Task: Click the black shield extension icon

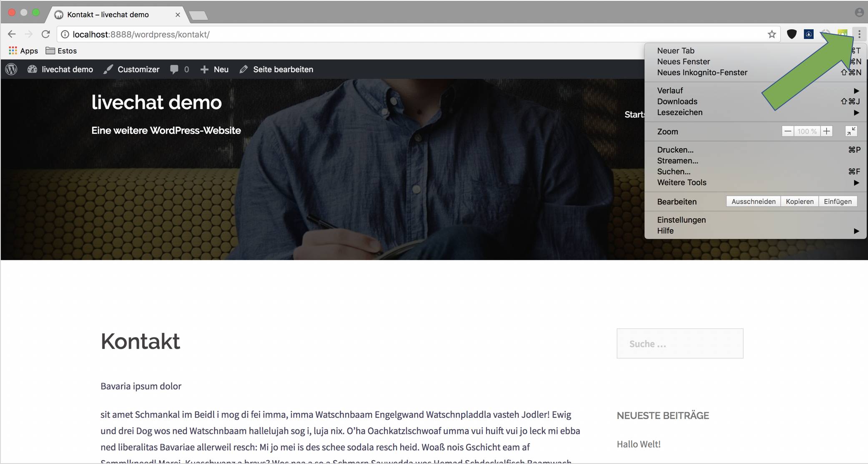Action: click(x=791, y=34)
